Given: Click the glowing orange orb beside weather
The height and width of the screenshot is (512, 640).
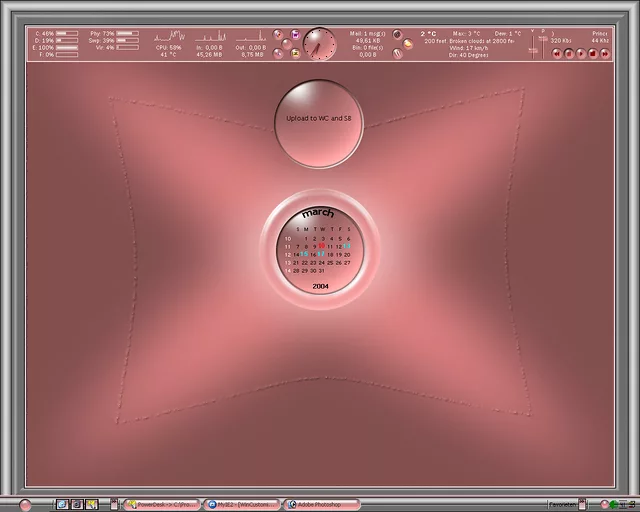Looking at the screenshot, I should pos(408,43).
